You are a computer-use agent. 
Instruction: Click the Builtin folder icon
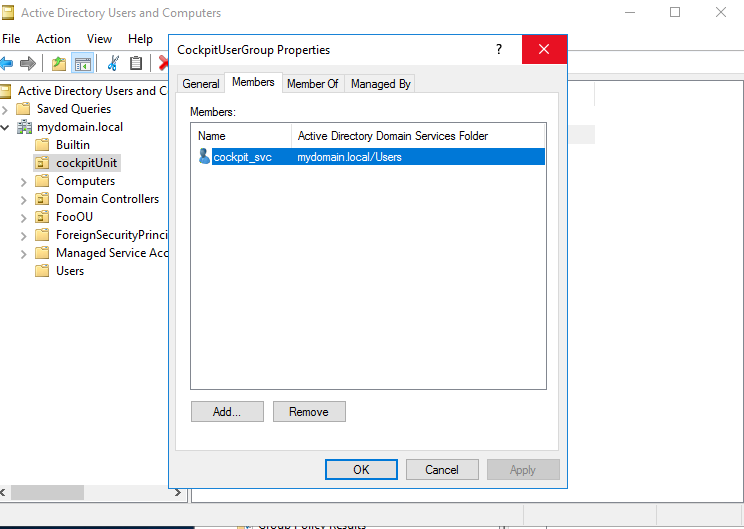[x=42, y=144]
